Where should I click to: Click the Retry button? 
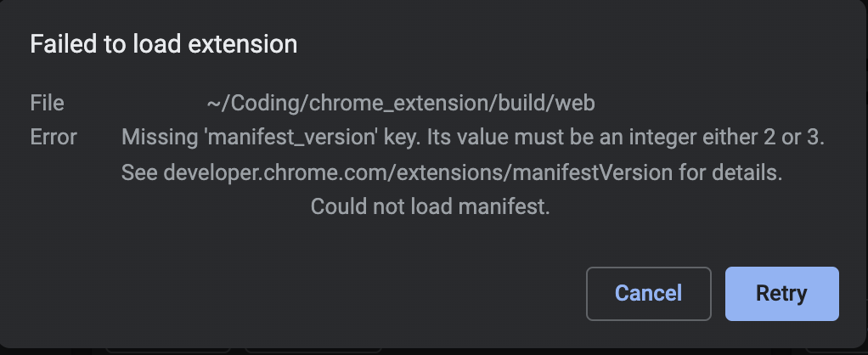tap(781, 294)
